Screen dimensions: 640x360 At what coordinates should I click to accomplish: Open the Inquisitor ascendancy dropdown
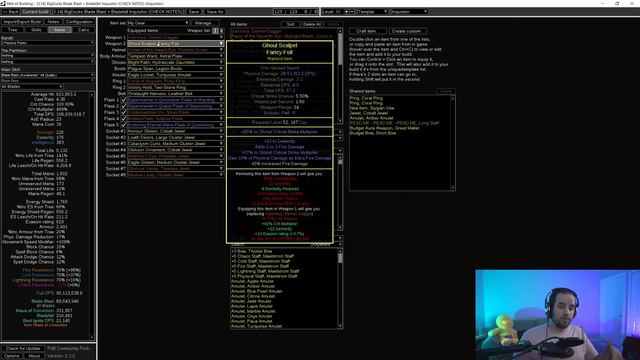(x=409, y=11)
